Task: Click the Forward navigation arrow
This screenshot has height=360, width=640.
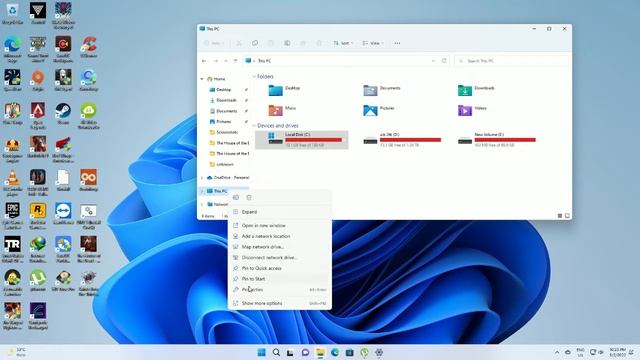Action: click(216, 61)
